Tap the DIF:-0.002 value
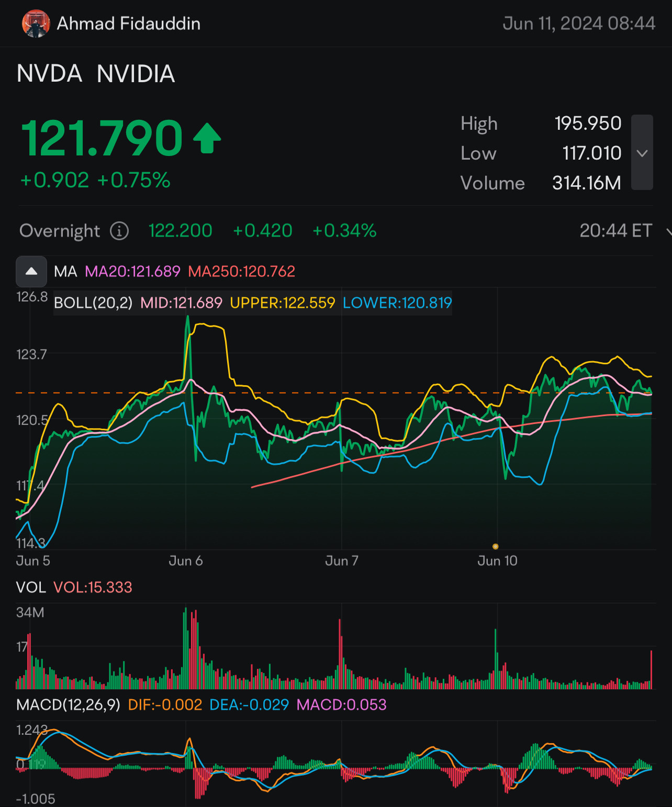The width and height of the screenshot is (672, 807). [x=165, y=704]
